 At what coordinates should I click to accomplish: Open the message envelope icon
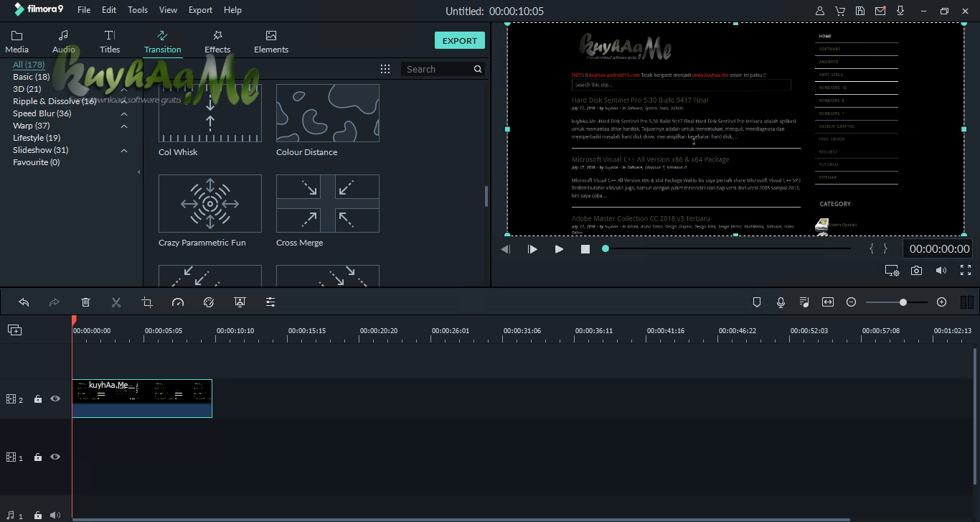(x=880, y=11)
